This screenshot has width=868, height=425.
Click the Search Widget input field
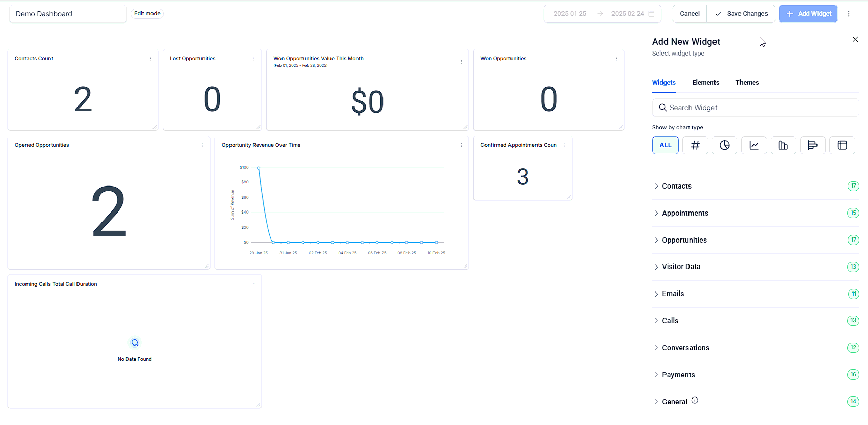pos(755,108)
